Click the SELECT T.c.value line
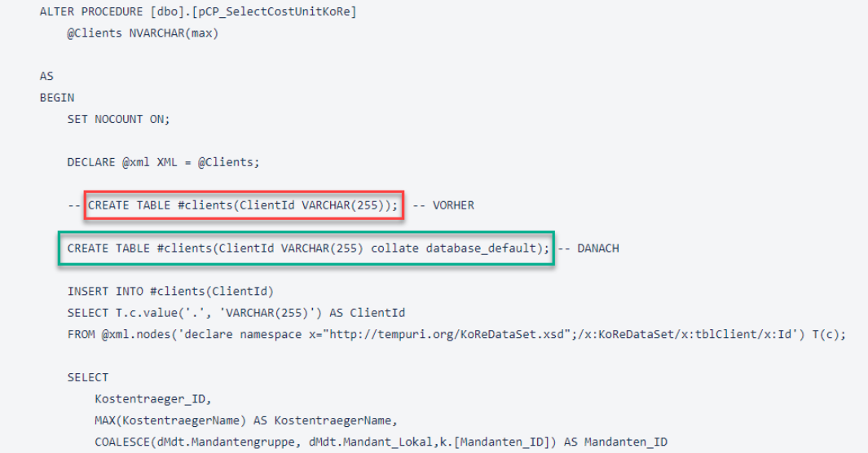The image size is (868, 453). click(x=236, y=313)
